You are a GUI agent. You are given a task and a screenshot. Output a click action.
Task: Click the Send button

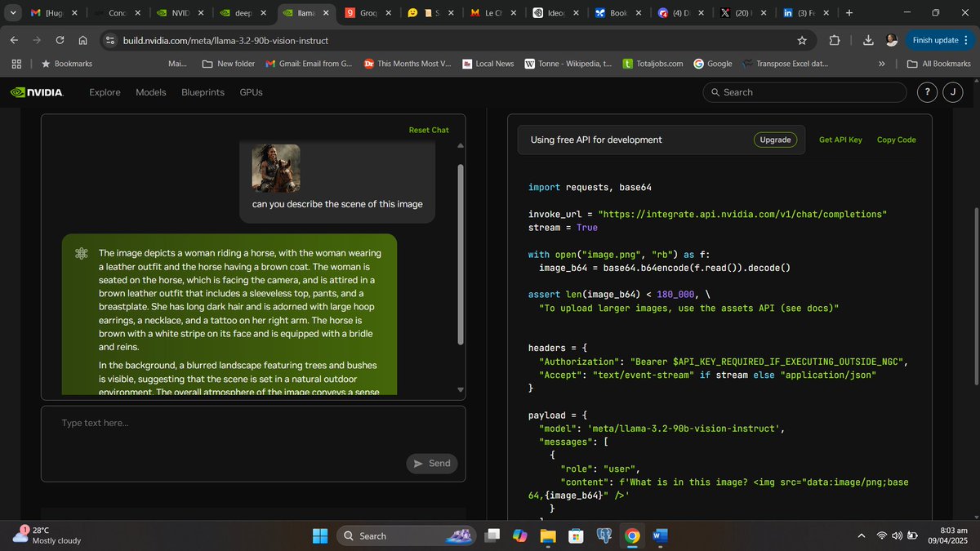[x=432, y=463]
